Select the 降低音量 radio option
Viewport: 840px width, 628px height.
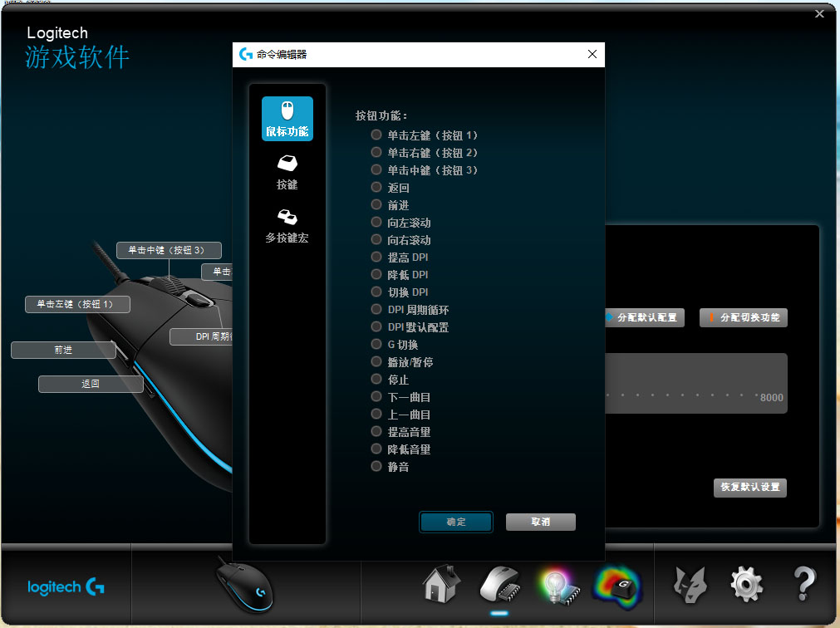[376, 449]
